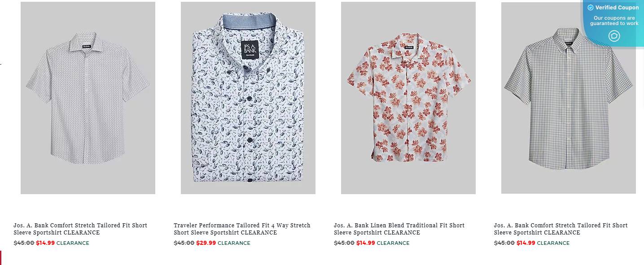Image resolution: width=644 pixels, height=265 pixels.
Task: Click the "Verified Coupon" heading text
Action: point(617,8)
